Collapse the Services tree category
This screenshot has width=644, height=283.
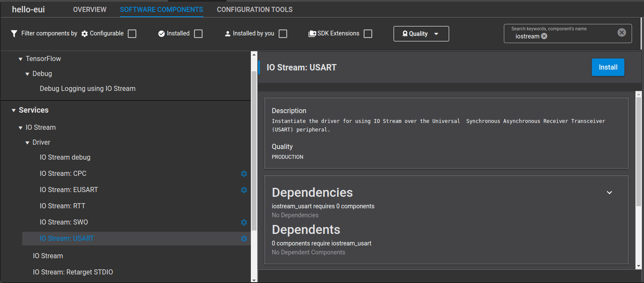(x=14, y=111)
